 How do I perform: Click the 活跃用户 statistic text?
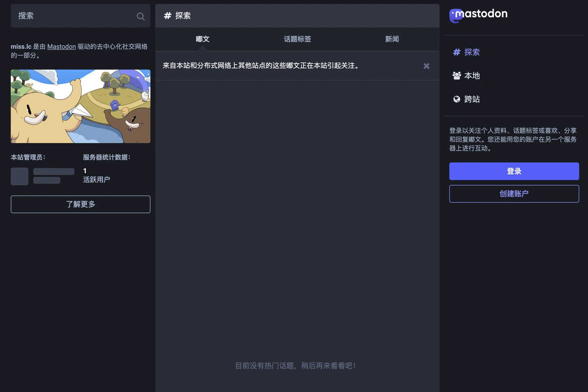[x=96, y=180]
